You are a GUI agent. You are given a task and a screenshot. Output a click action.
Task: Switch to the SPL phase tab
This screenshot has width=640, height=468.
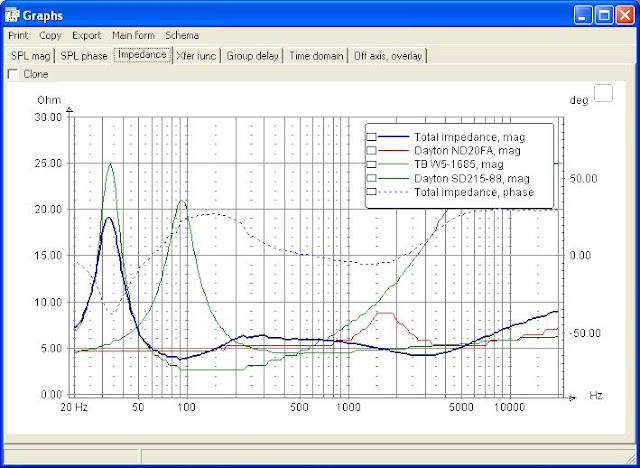coord(83,56)
